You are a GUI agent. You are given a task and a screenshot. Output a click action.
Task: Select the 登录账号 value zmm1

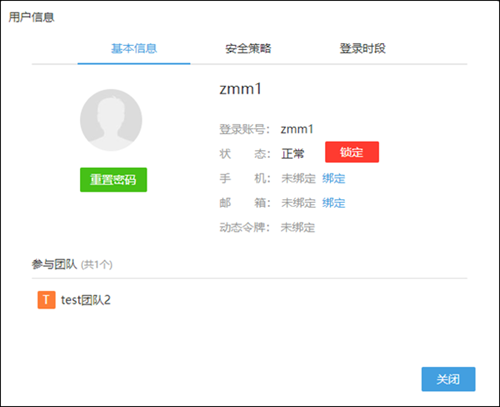pyautogui.click(x=297, y=129)
